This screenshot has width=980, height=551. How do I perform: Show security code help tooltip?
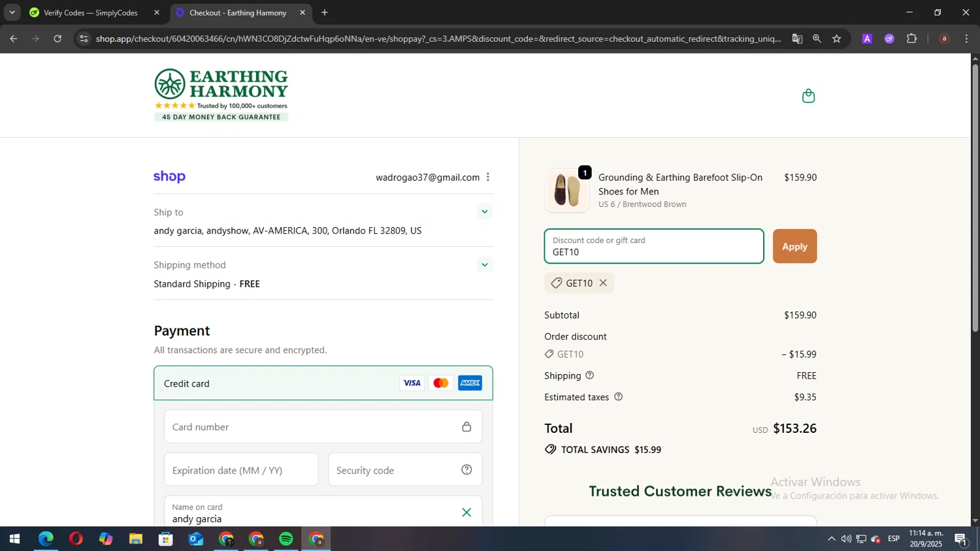466,469
